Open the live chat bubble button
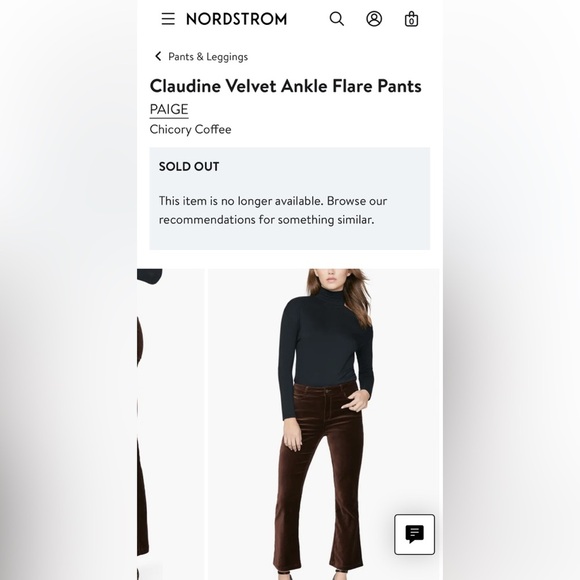 pyautogui.click(x=414, y=534)
